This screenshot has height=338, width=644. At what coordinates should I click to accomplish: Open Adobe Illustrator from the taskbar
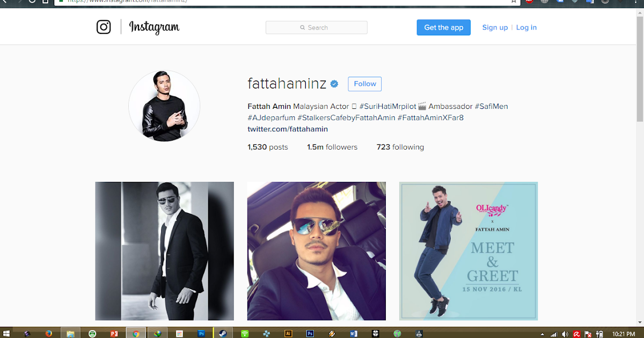coord(288,333)
